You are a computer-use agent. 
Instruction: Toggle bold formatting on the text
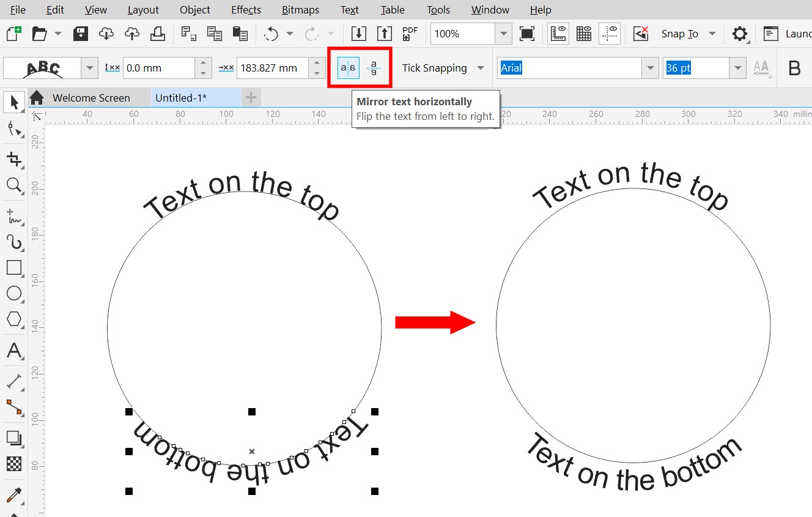[794, 68]
